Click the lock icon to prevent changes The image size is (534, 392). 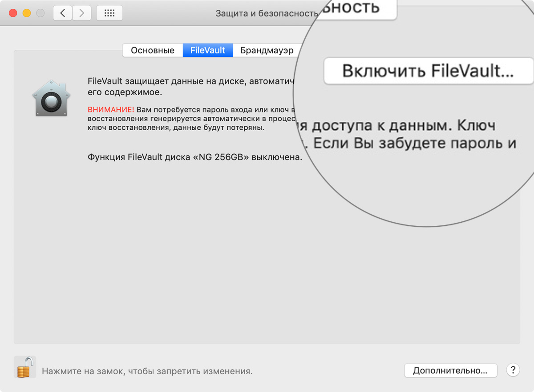pyautogui.click(x=25, y=367)
